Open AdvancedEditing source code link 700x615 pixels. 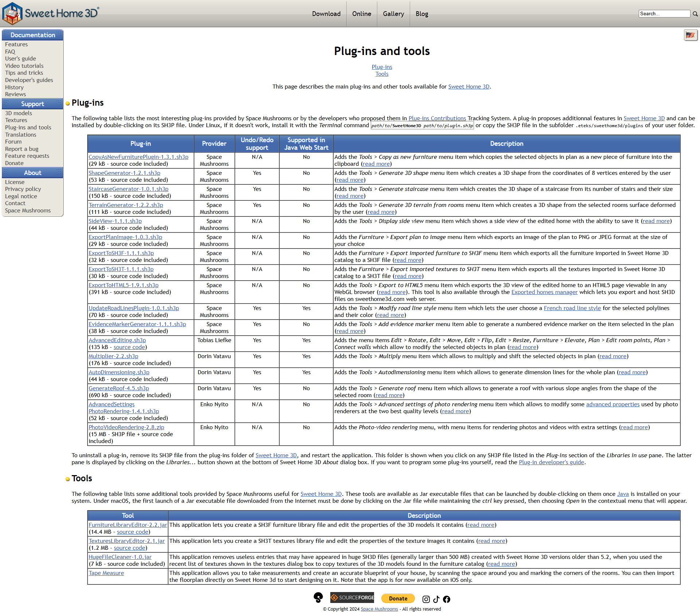coord(129,347)
